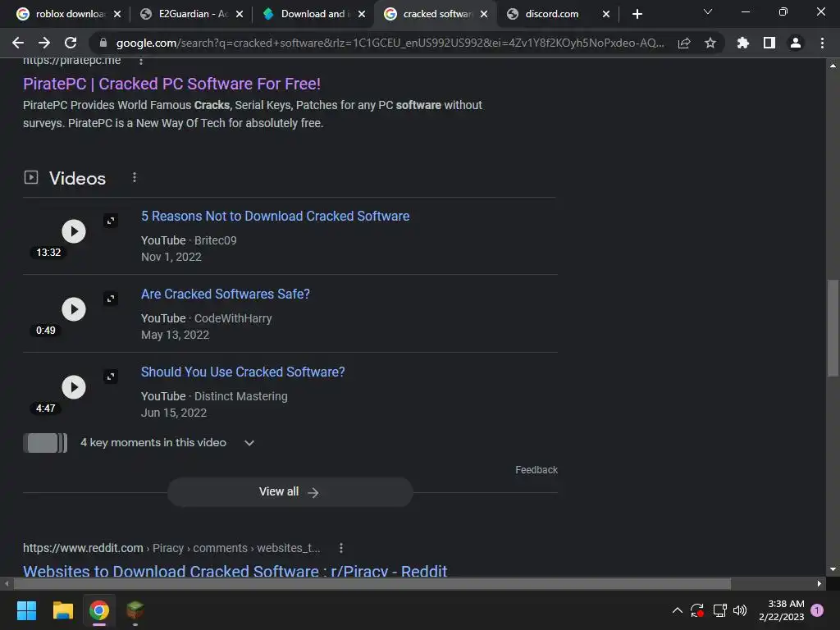Bookmark this page with the star icon
840x630 pixels.
[x=710, y=43]
